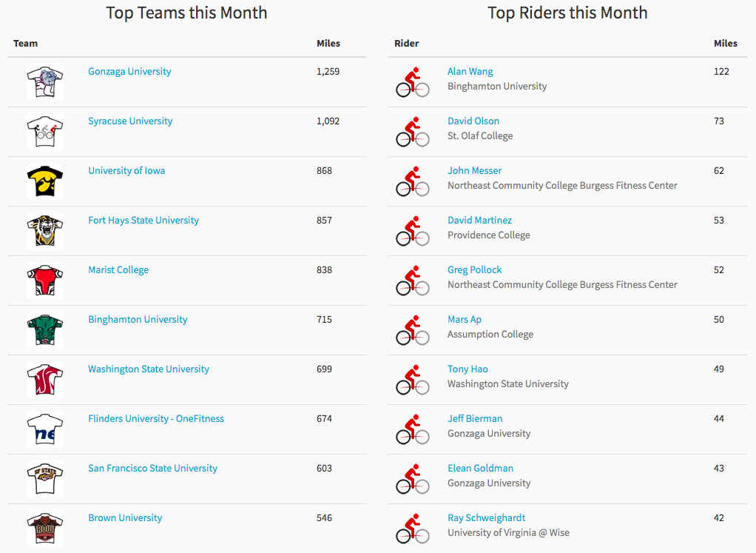This screenshot has height=553, width=756.
Task: Open the Syracuse University team link
Action: [130, 121]
